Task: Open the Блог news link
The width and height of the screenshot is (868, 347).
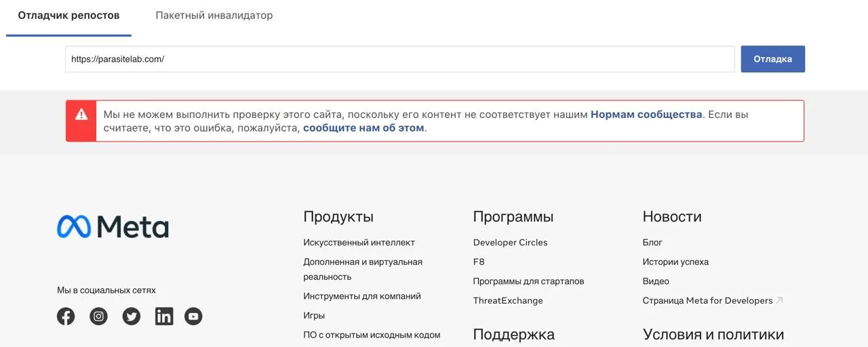Action: [652, 243]
